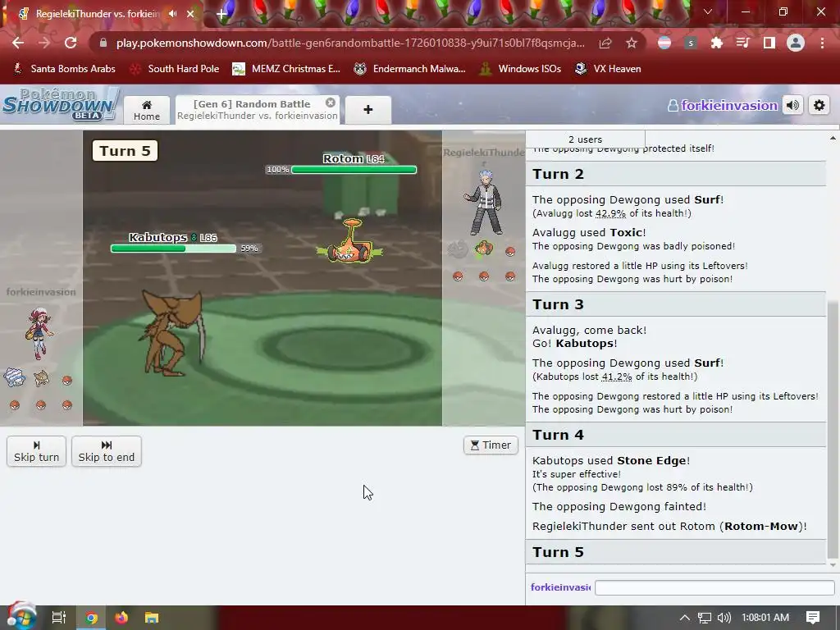Click Kabutops team icon on left

click(x=41, y=379)
